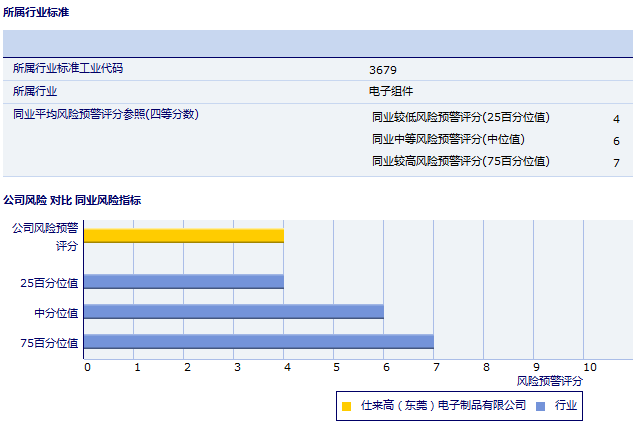The height and width of the screenshot is (427, 642).
Task: Click the 所属行业标准工业代码 row label
Action: click(x=68, y=68)
